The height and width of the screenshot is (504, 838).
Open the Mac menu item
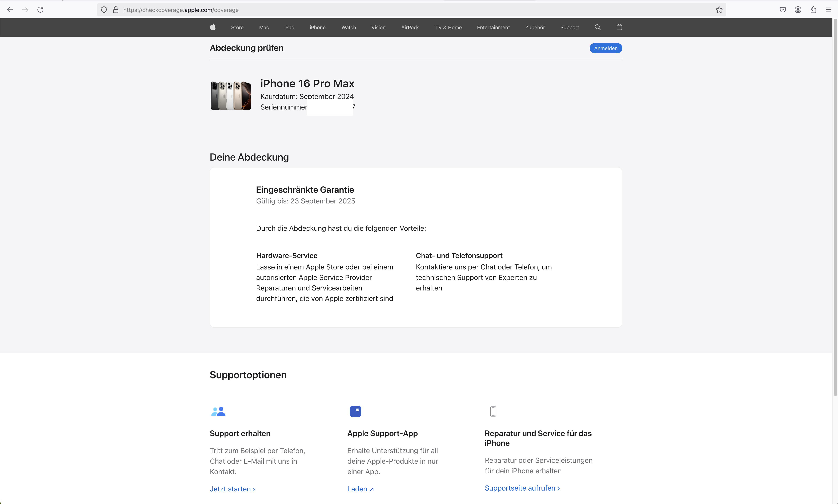pyautogui.click(x=264, y=28)
